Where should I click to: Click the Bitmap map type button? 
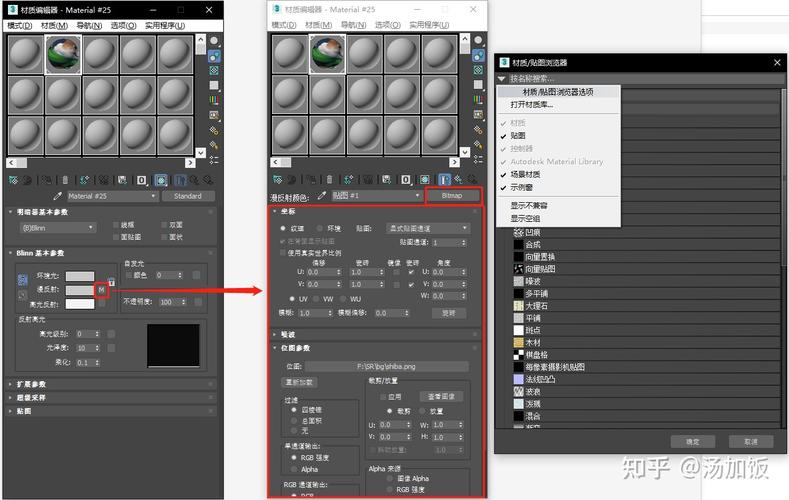[452, 196]
